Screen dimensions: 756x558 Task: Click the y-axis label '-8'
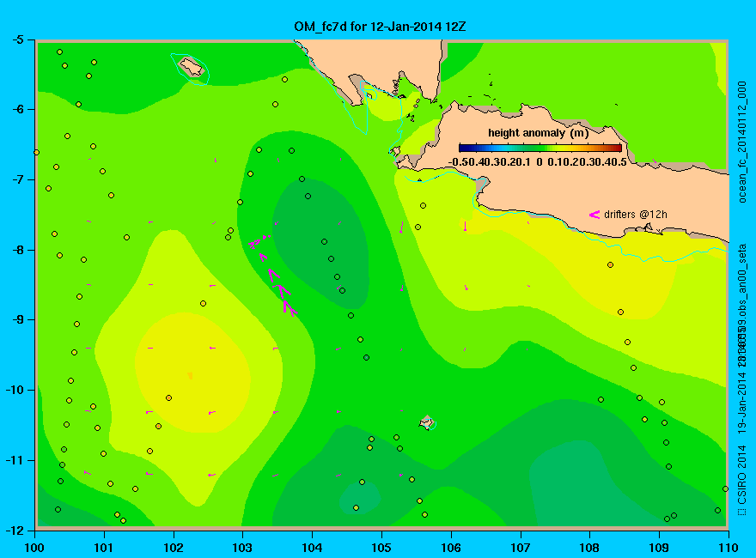17,250
